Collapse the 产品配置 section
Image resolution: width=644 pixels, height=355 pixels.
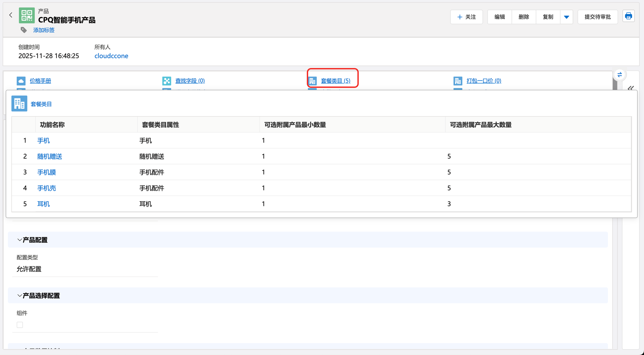pyautogui.click(x=20, y=240)
